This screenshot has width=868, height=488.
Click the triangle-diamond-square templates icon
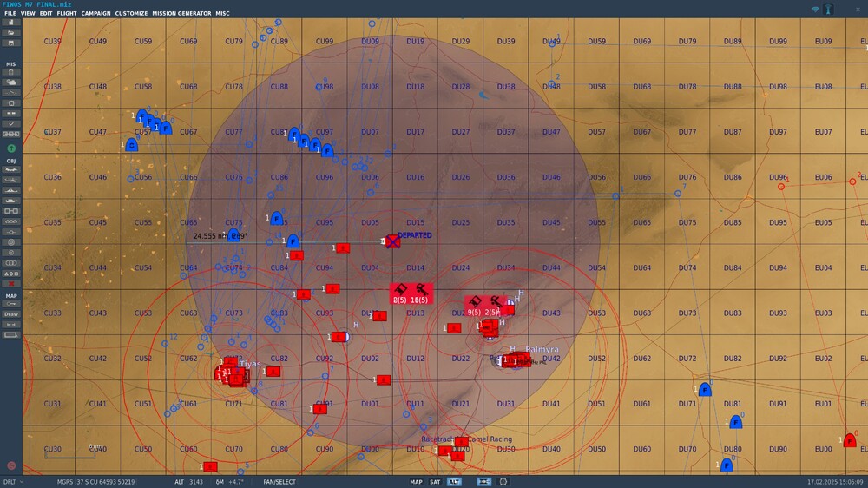(11, 274)
